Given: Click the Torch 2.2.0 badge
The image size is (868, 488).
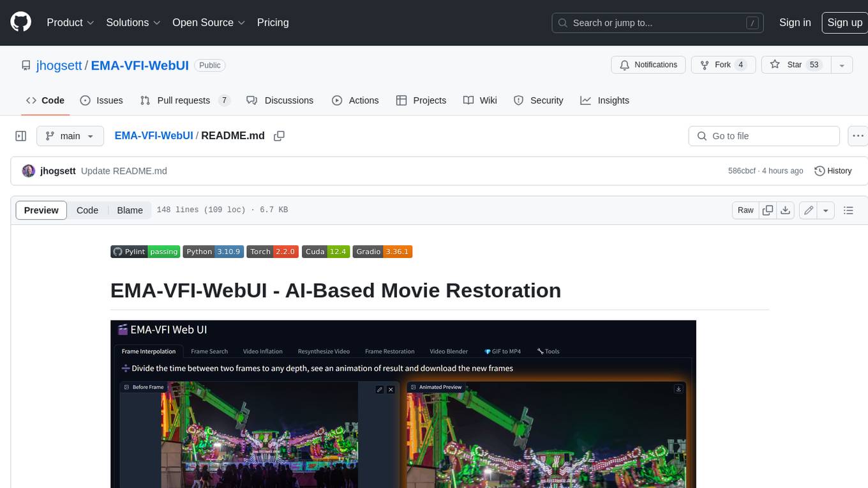Looking at the screenshot, I should tap(273, 252).
